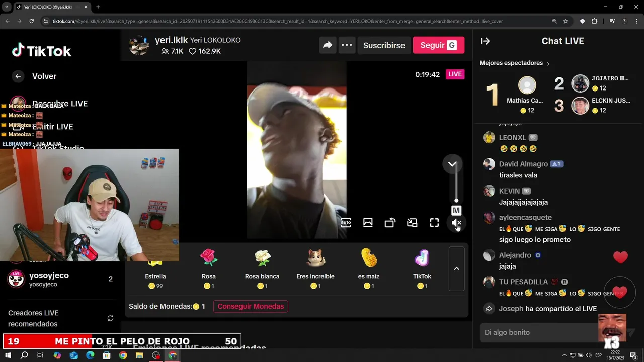Expand the gift tray up arrow
The width and height of the screenshot is (644, 362).
pos(456,268)
